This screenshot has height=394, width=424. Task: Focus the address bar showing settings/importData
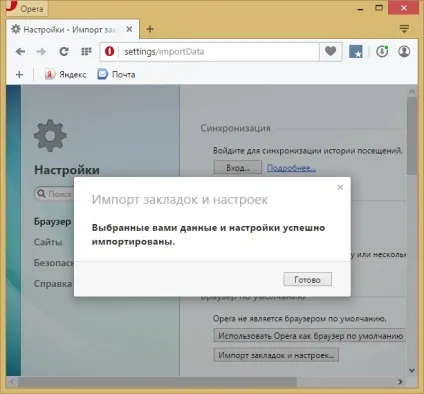[x=219, y=52]
